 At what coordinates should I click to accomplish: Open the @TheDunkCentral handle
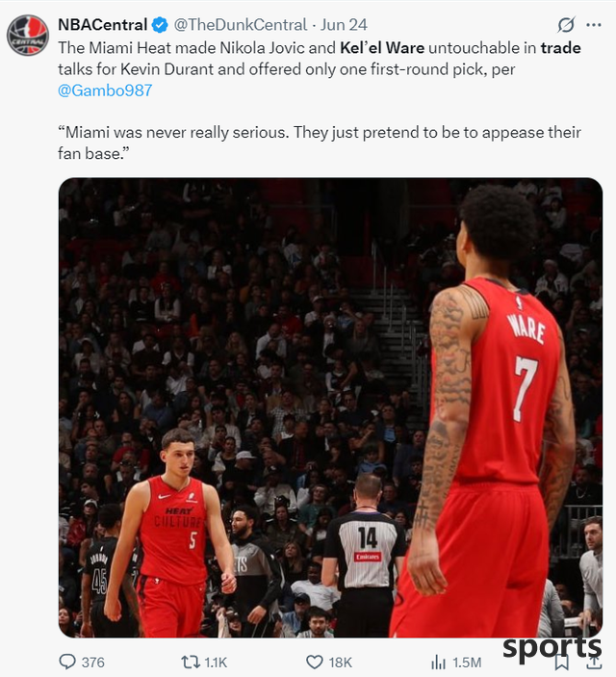(241, 25)
